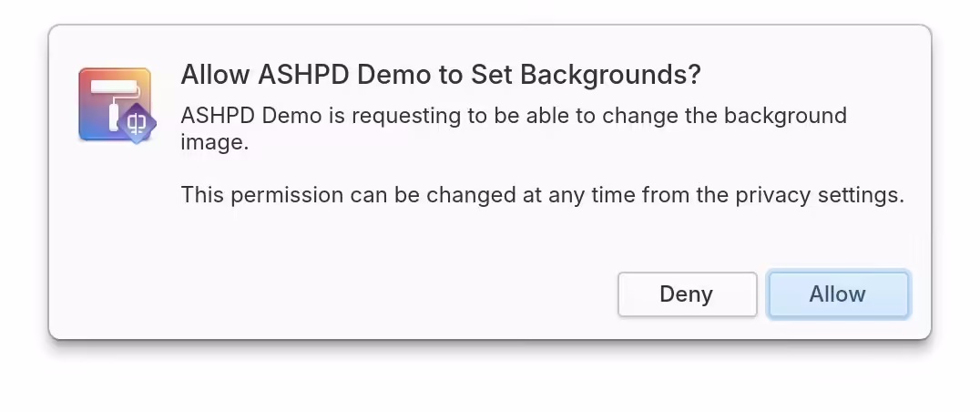The width and height of the screenshot is (980, 412).
Task: Click the dialog title "Allow ASHPD Demo to Set Backgrounds?"
Action: click(441, 75)
